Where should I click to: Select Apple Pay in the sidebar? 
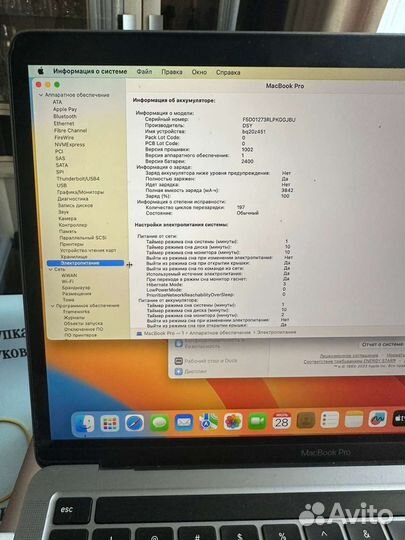coord(65,109)
